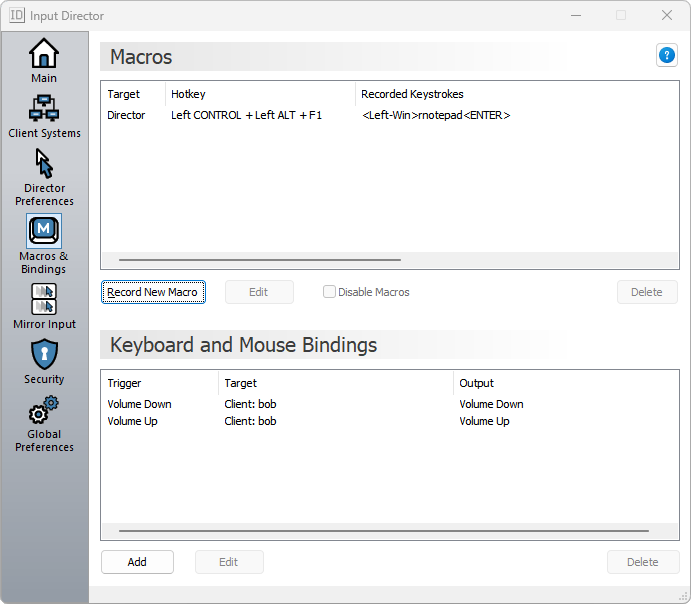Select Macros & Bindings sidebar icon
The width and height of the screenshot is (691, 604).
(x=44, y=231)
